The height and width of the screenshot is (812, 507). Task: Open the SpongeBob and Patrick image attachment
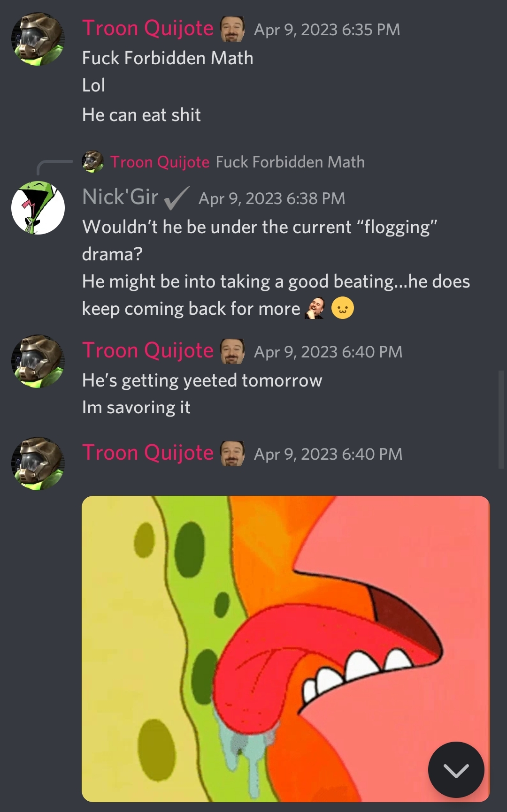[x=285, y=649]
